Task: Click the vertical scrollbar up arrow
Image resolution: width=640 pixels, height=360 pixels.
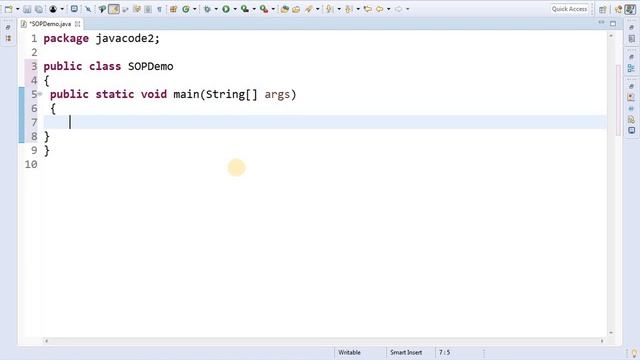Action: click(x=611, y=36)
